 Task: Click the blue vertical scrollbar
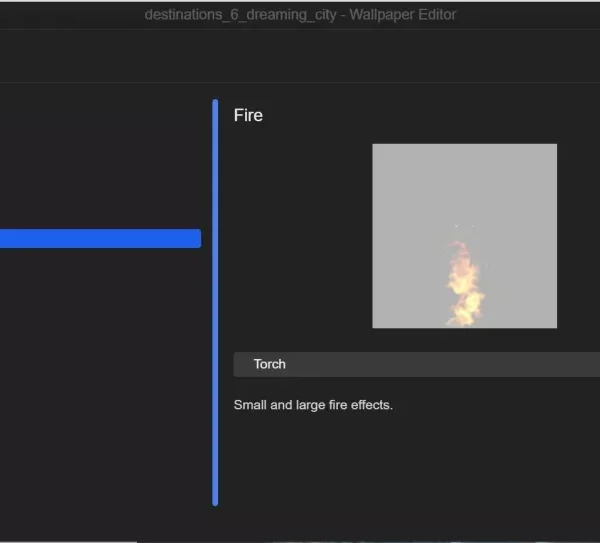tap(215, 300)
